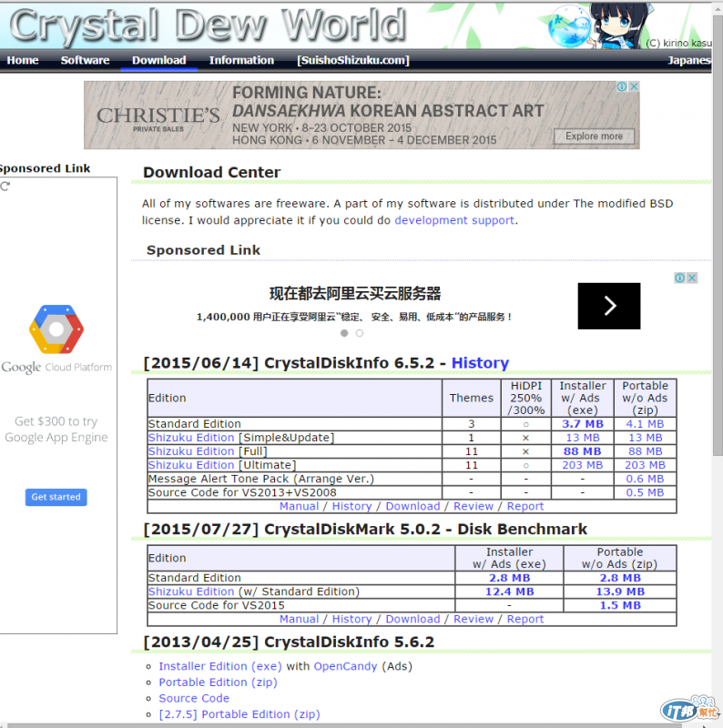Switch to the Japanese language link
Viewport: 723px width, 728px height.
689,60
